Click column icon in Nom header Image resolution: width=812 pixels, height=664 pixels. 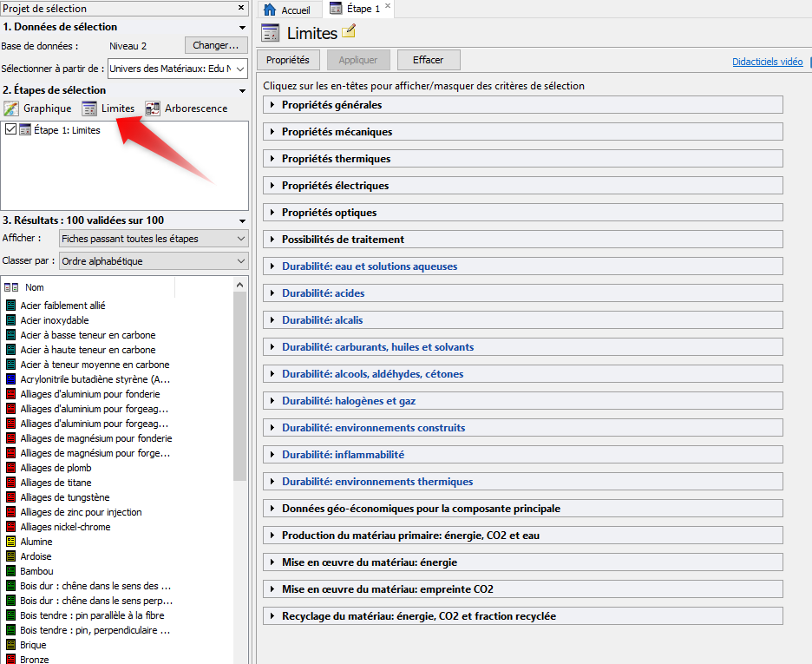(x=11, y=287)
